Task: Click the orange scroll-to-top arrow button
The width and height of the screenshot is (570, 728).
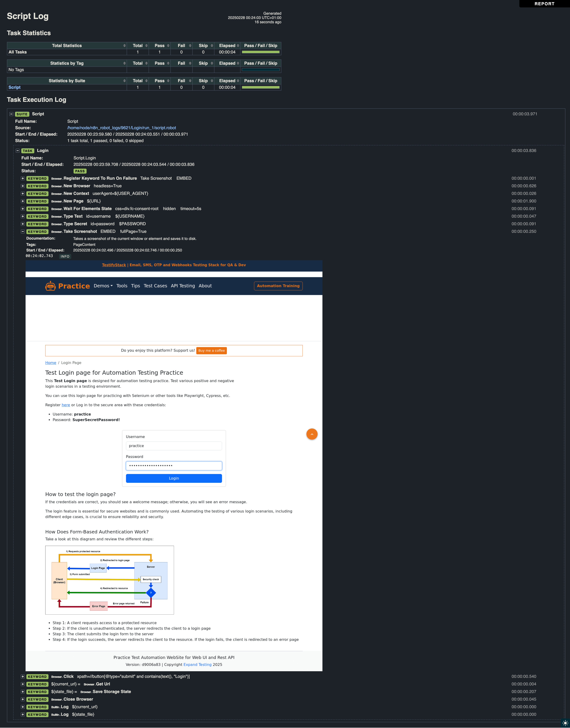Action: coord(312,434)
